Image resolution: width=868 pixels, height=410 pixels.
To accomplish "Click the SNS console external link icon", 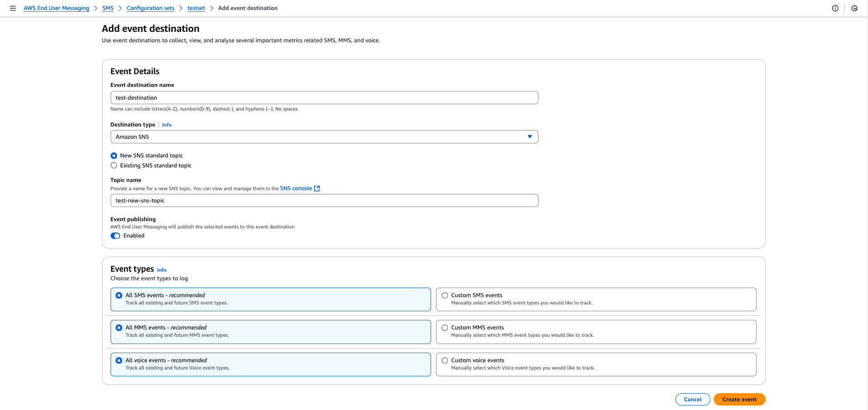I will click(317, 188).
